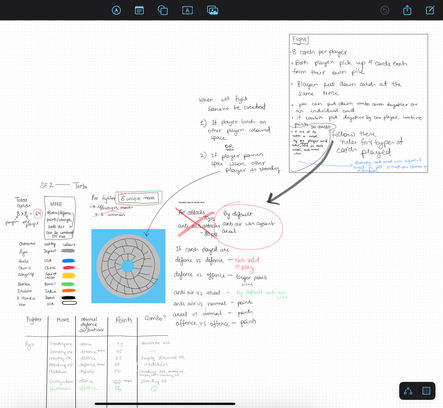Toggle connector lines between objects
Screen dimensions: 443x408
click(x=408, y=391)
